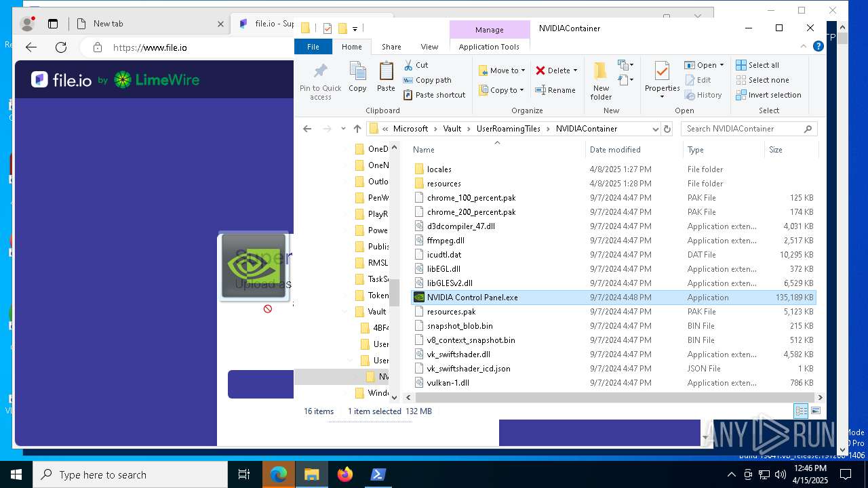Click the Edge address bar URL
The image size is (868, 488).
150,47
